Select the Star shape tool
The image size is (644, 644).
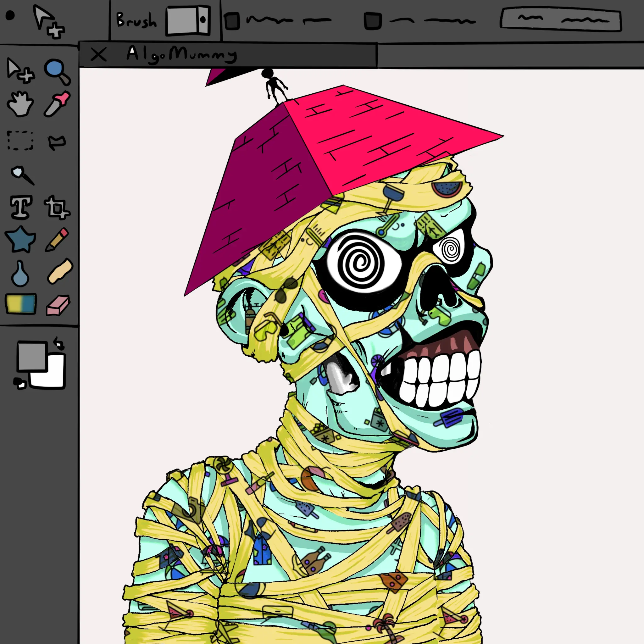pos(21,239)
